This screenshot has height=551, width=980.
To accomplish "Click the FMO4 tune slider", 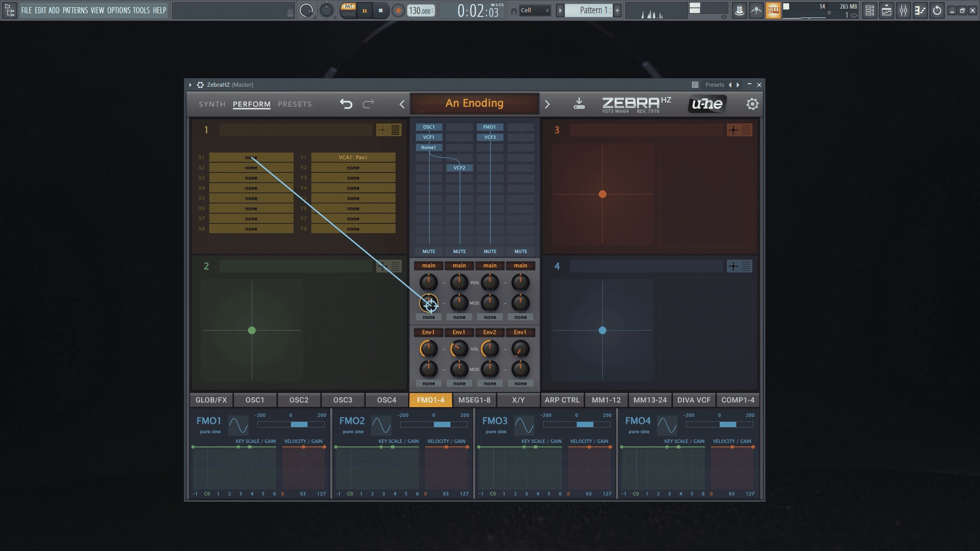I will point(720,424).
